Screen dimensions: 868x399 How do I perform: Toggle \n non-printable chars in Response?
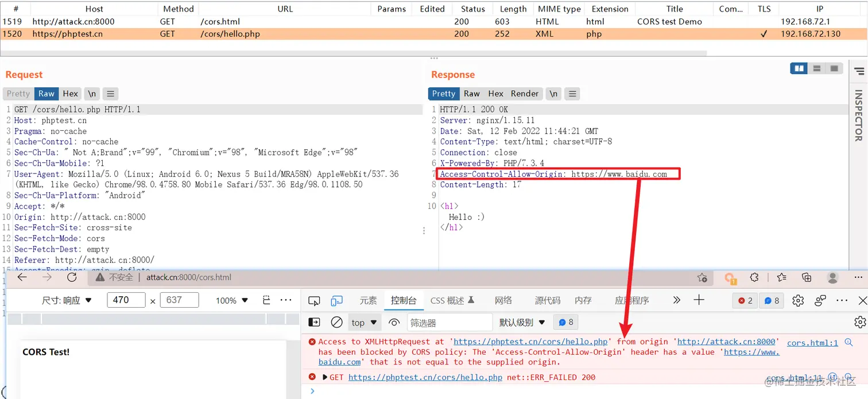[553, 94]
